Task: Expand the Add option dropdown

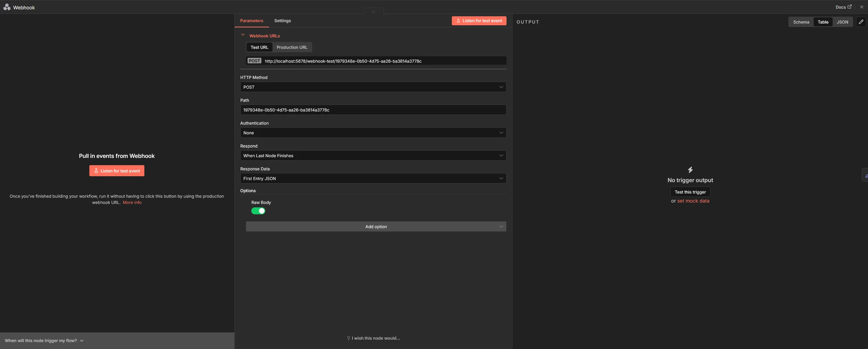Action: click(376, 226)
